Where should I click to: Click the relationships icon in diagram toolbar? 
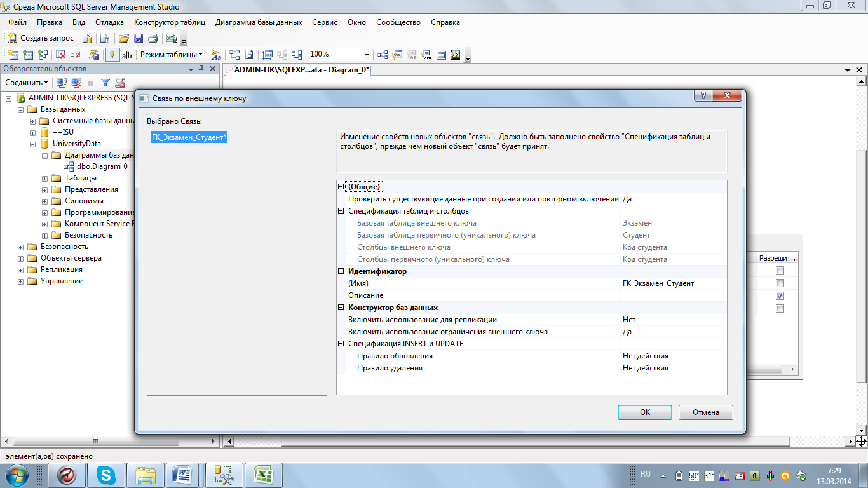coord(383,55)
